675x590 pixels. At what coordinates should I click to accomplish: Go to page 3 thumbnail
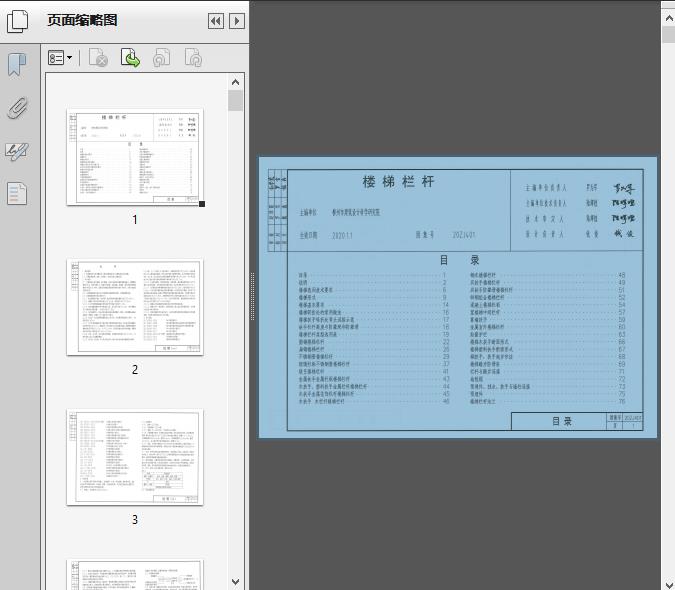click(x=134, y=456)
